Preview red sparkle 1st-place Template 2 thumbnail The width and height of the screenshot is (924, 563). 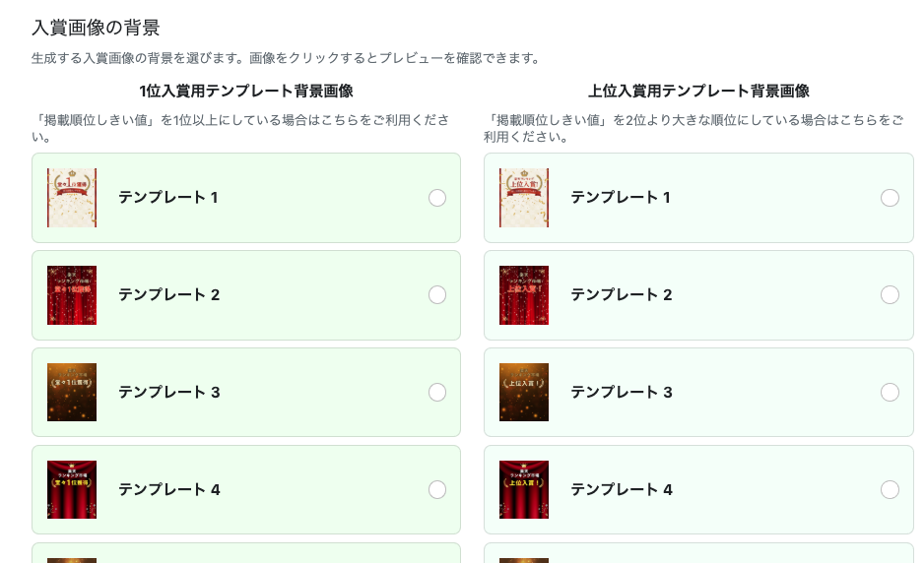click(72, 295)
